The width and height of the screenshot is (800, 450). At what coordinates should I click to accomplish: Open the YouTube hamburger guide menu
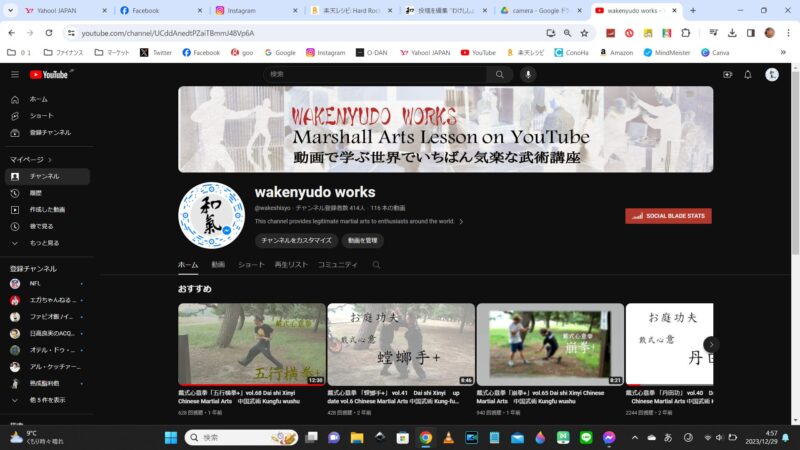pyautogui.click(x=15, y=74)
